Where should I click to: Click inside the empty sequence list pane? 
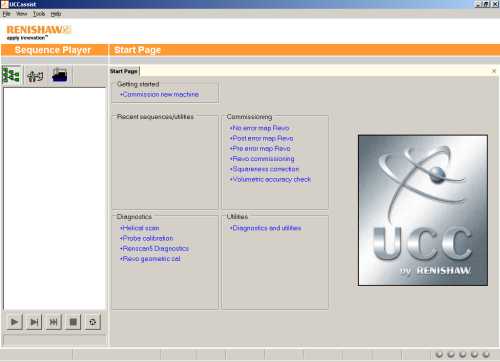point(54,199)
